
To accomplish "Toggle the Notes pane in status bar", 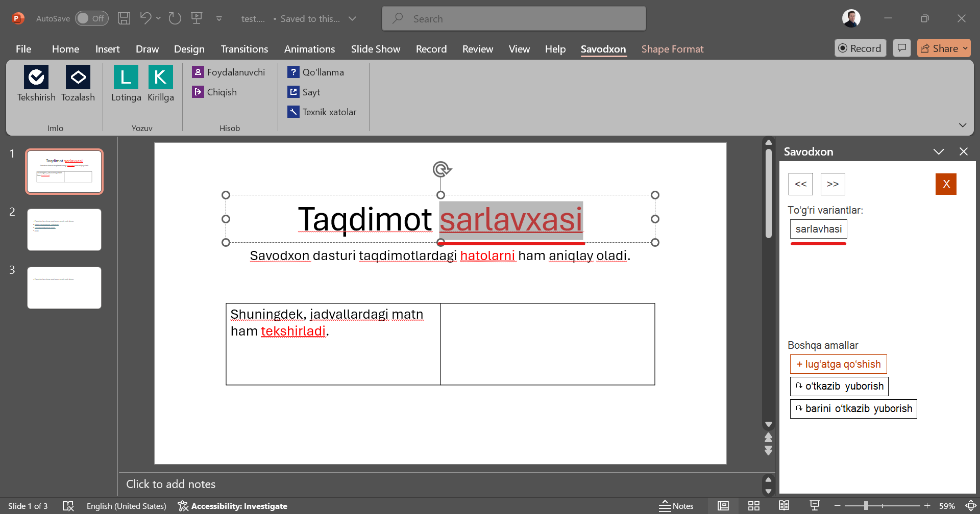I will click(676, 506).
